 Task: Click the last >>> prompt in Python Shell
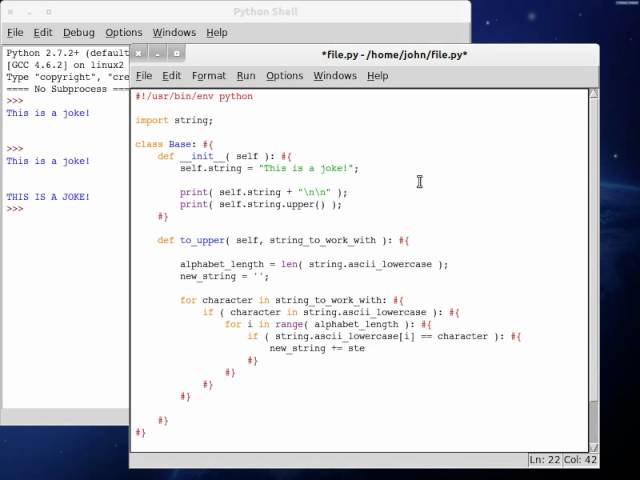15,209
